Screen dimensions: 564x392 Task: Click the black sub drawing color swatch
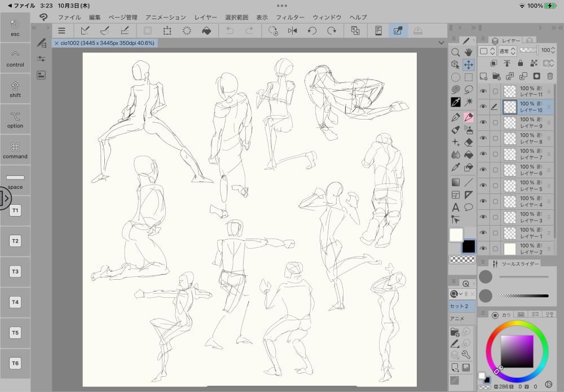(469, 246)
